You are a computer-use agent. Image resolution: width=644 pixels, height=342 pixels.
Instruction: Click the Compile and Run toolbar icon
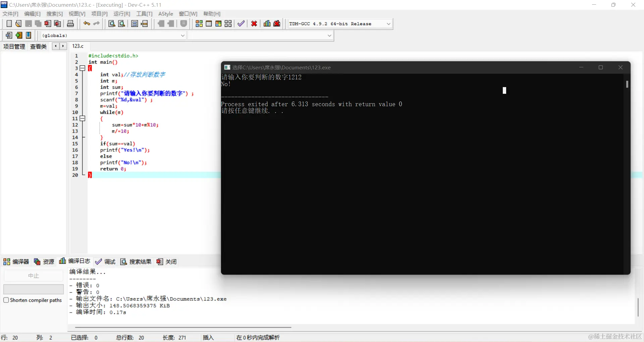pos(218,23)
